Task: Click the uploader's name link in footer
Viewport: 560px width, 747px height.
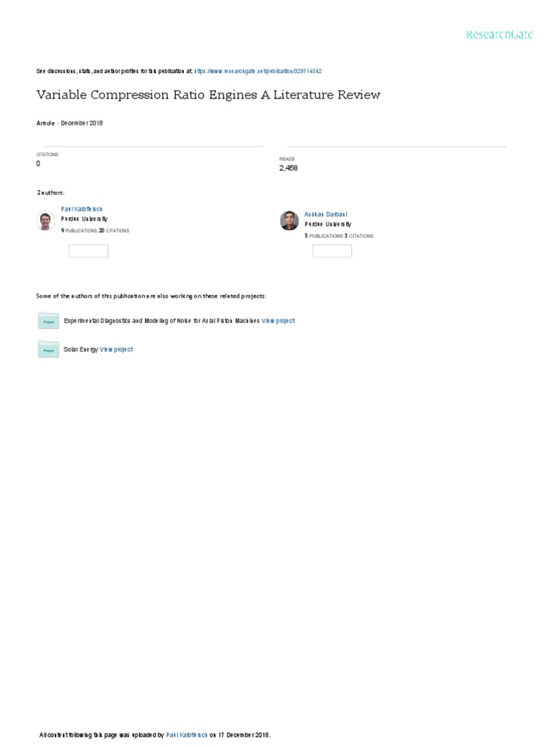Action: click(x=187, y=735)
